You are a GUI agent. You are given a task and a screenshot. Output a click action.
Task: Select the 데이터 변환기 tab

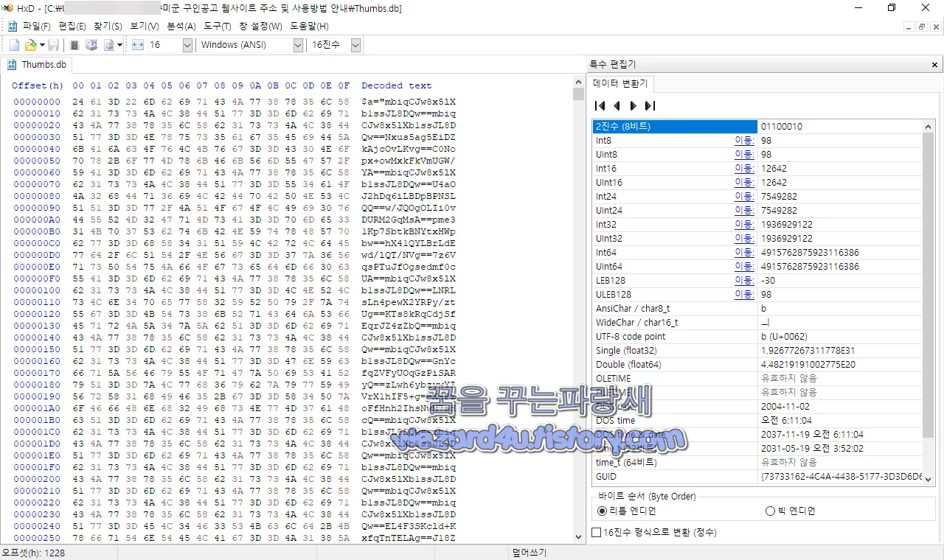(x=620, y=84)
